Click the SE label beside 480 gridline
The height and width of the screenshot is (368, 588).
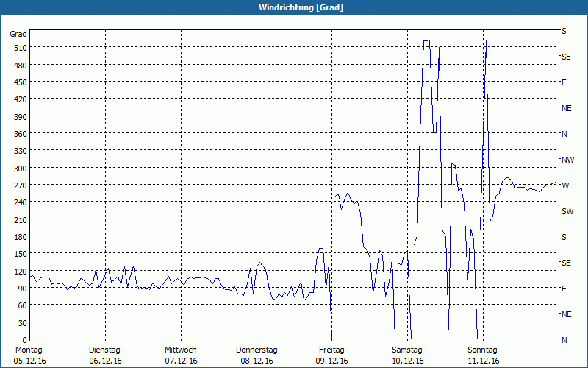(x=566, y=57)
